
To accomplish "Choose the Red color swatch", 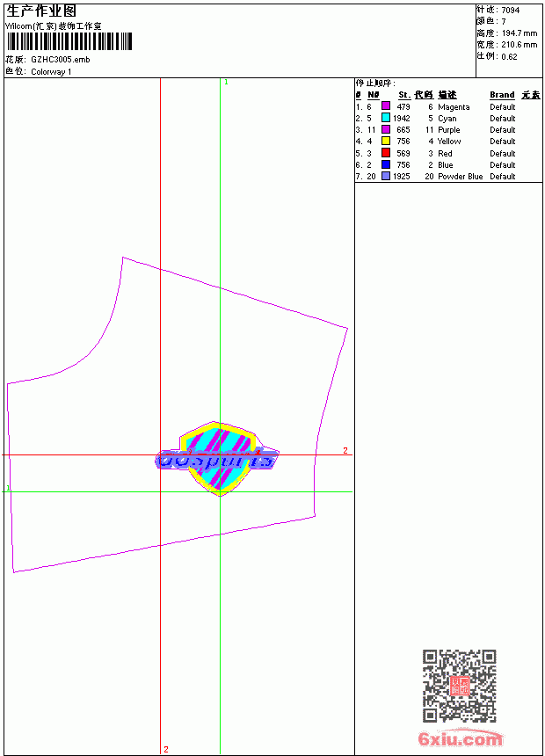I will coord(386,153).
